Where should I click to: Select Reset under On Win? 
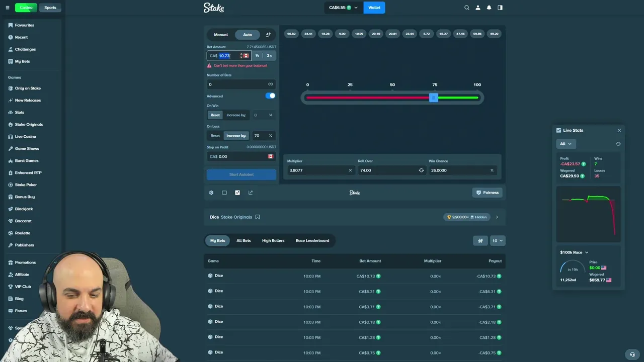(x=215, y=115)
